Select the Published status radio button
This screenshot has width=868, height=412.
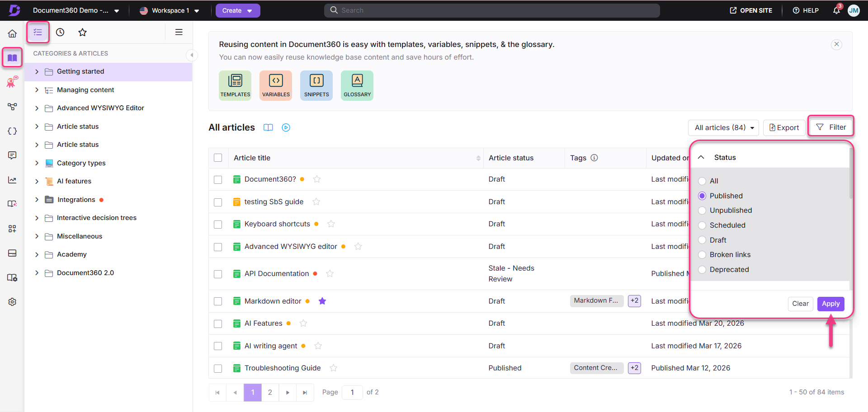point(702,196)
